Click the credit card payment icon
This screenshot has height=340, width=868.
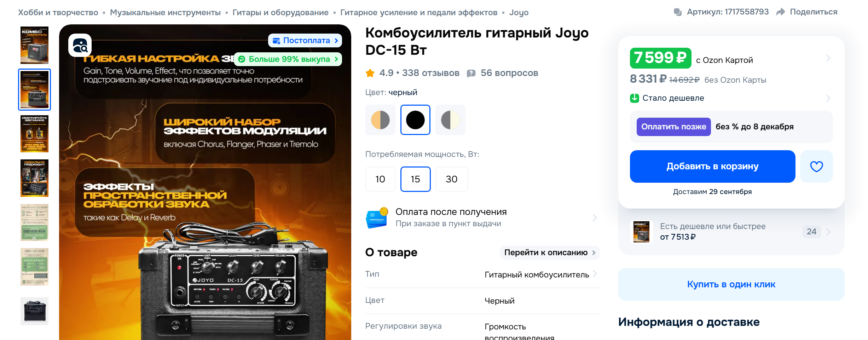pyautogui.click(x=377, y=218)
